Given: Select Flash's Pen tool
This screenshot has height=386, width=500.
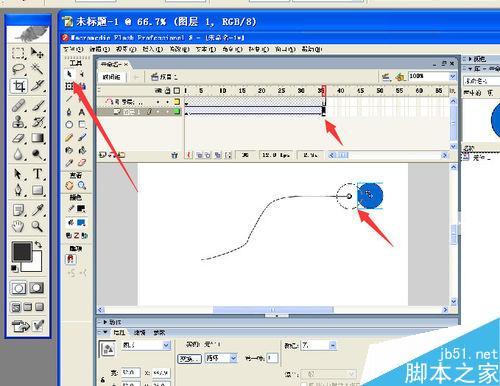Looking at the screenshot, I should pyautogui.click(x=69, y=112).
